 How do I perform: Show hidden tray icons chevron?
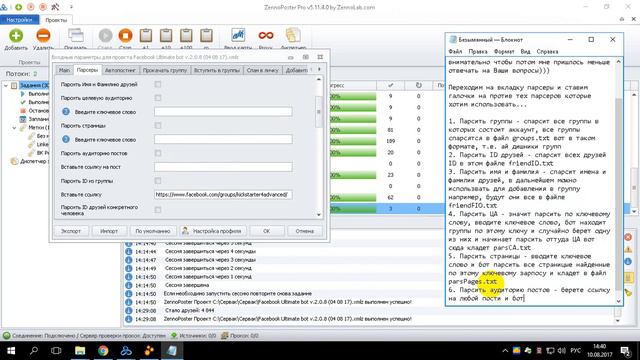[505, 351]
